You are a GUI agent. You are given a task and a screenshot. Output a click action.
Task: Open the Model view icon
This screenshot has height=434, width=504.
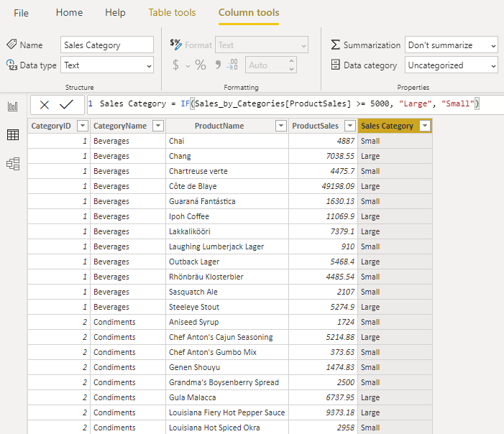click(x=12, y=164)
